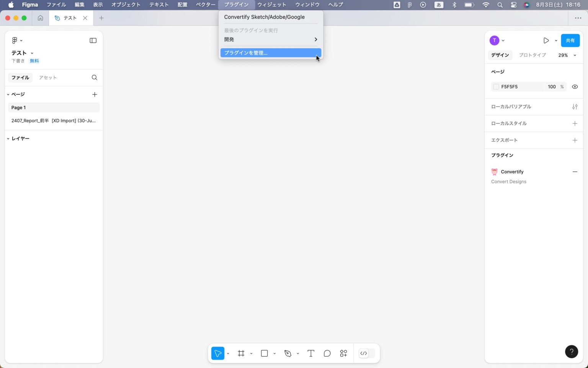Click the F5F5F5 page color swatch
Screen dimensions: 588x368
pyautogui.click(x=496, y=87)
